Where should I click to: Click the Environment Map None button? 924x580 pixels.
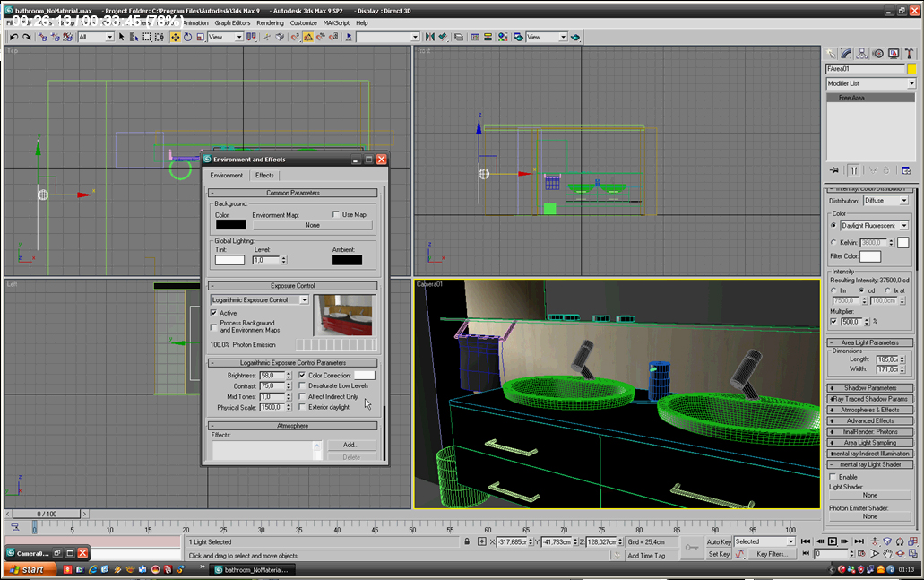pos(312,225)
